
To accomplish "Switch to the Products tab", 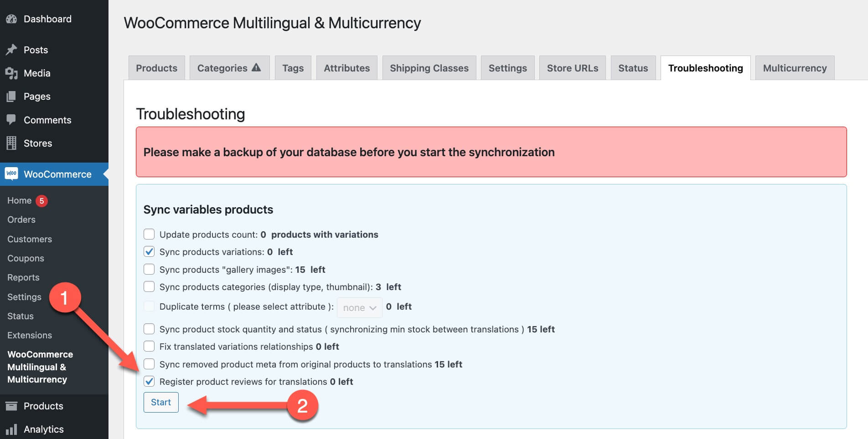I will click(x=156, y=68).
